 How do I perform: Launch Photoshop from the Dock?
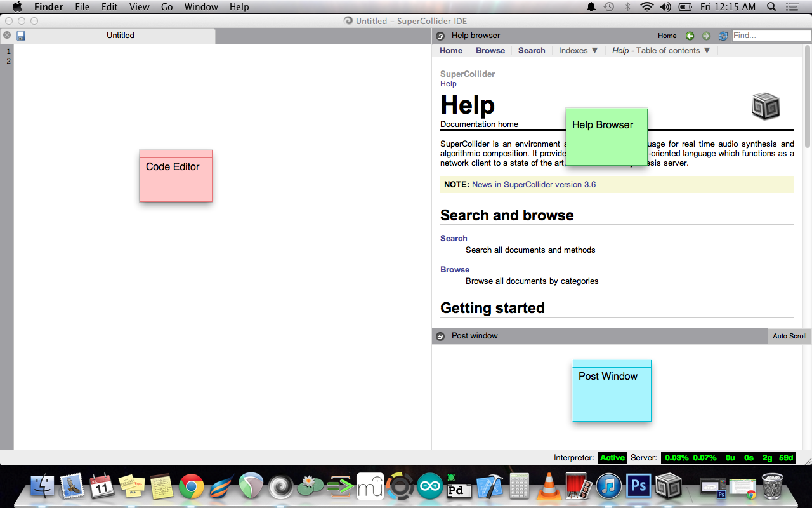(x=639, y=486)
